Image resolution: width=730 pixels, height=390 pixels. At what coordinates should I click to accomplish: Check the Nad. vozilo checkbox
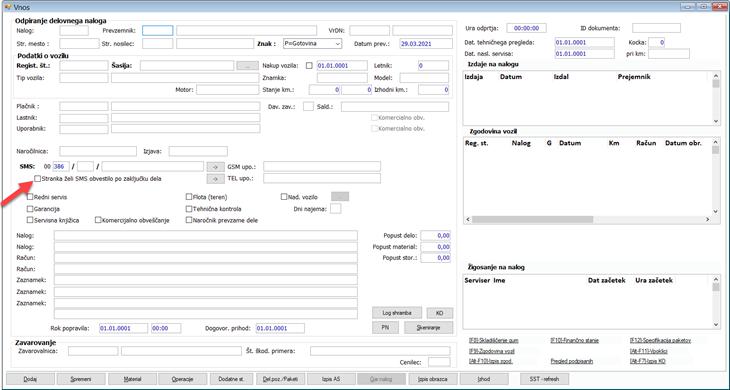(x=284, y=197)
